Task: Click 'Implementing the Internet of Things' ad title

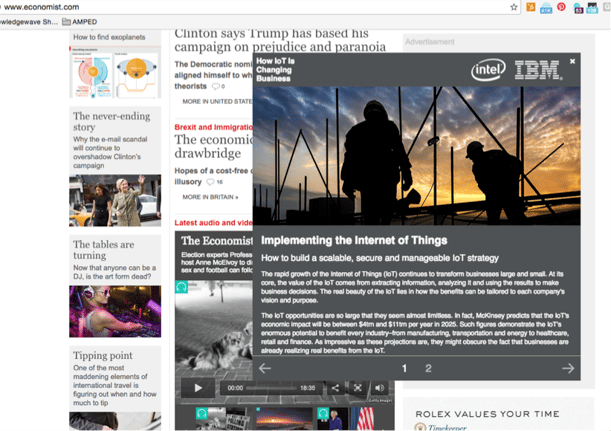Action: 354,240
